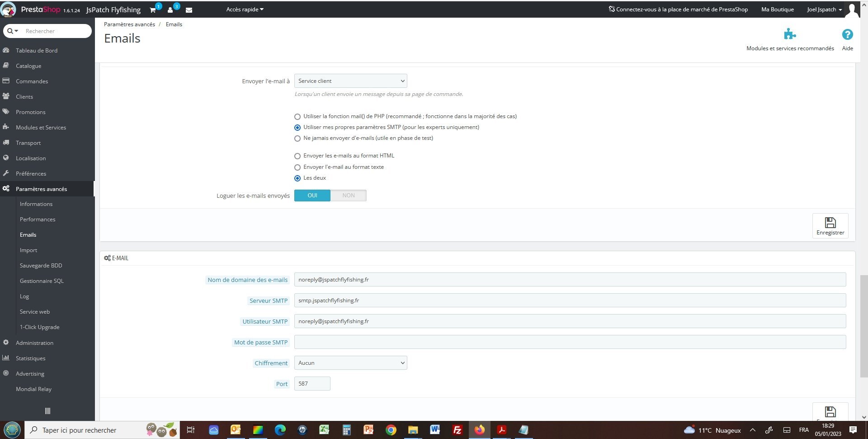Go to Log submenu
The width and height of the screenshot is (868, 439).
pos(24,296)
